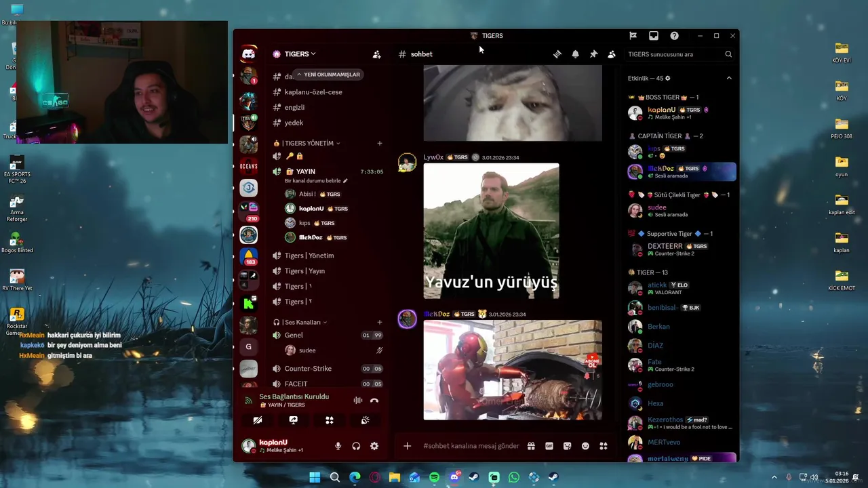Click the flag icon in Discord title bar

click(633, 36)
